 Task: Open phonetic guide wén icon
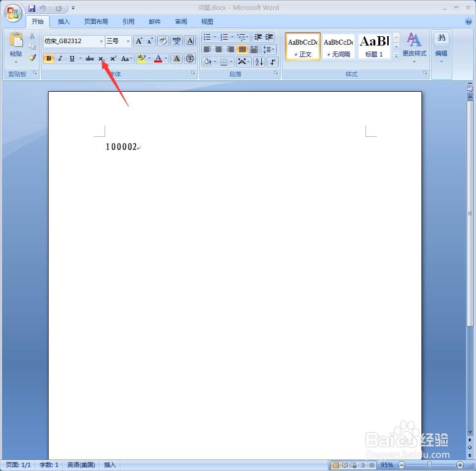177,41
